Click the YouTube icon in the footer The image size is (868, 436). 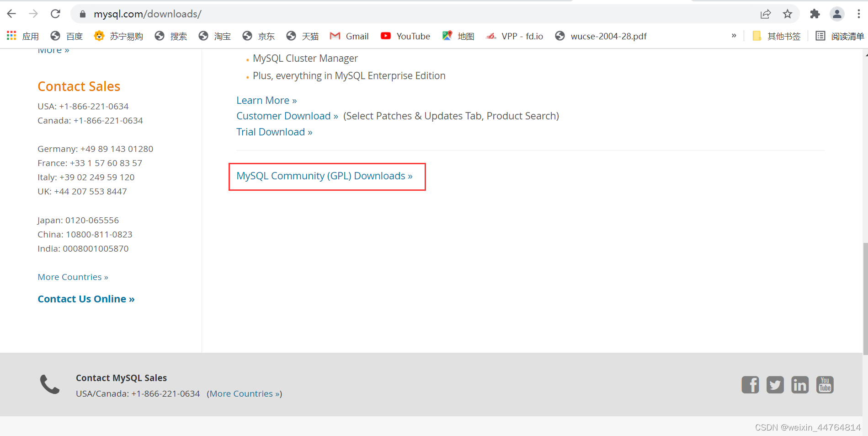825,385
